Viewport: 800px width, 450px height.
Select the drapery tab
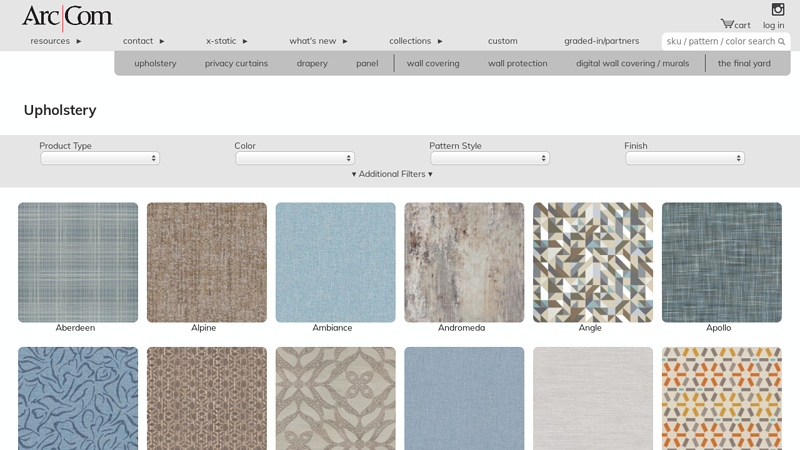312,63
